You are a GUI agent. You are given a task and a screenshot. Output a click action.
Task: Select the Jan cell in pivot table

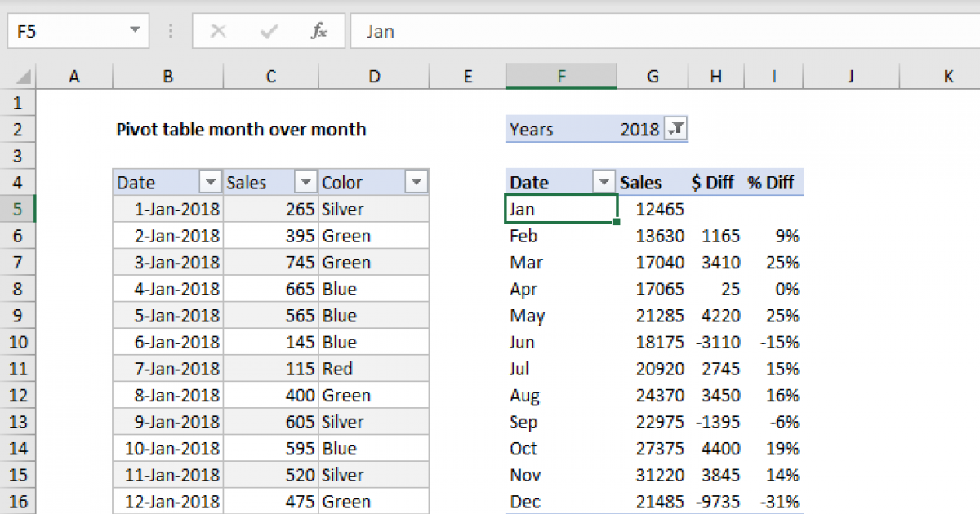561,209
